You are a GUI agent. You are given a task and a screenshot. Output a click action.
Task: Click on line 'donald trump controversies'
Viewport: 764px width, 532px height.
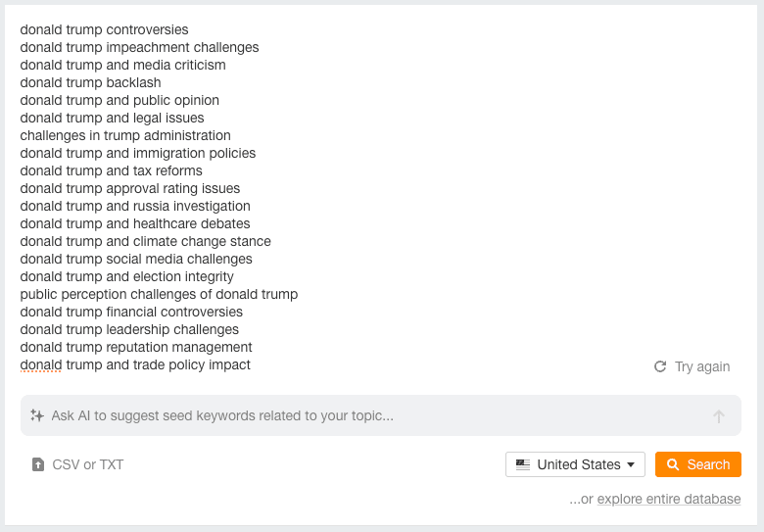coord(104,29)
